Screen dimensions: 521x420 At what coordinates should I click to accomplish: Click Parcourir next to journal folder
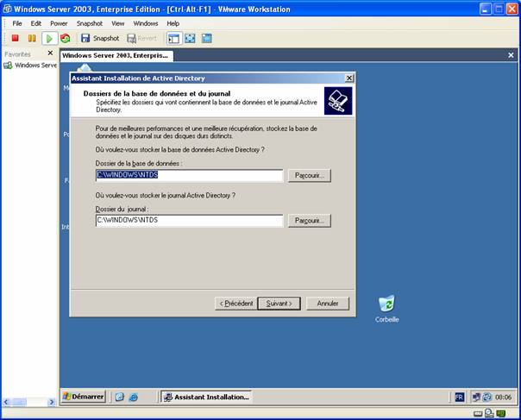coord(310,221)
